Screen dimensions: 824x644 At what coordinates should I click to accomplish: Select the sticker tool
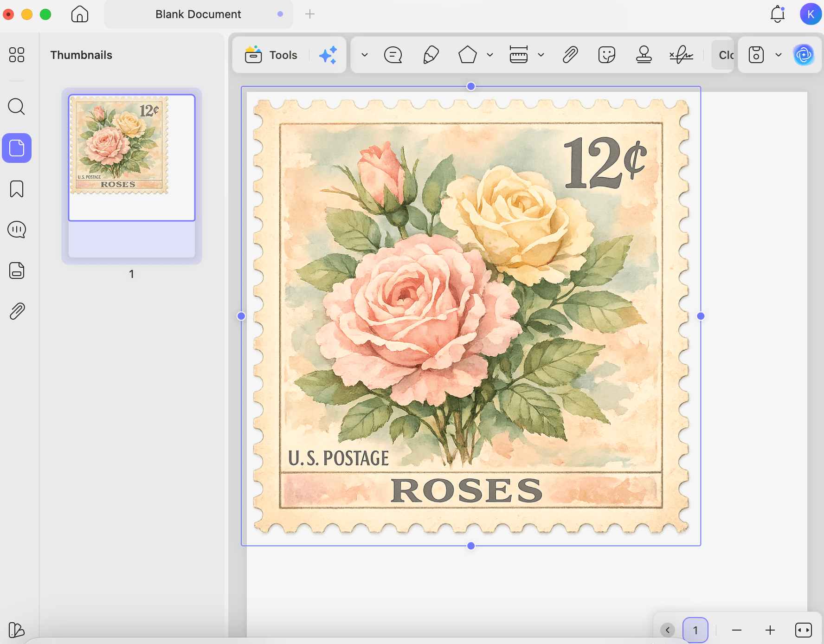coord(607,55)
